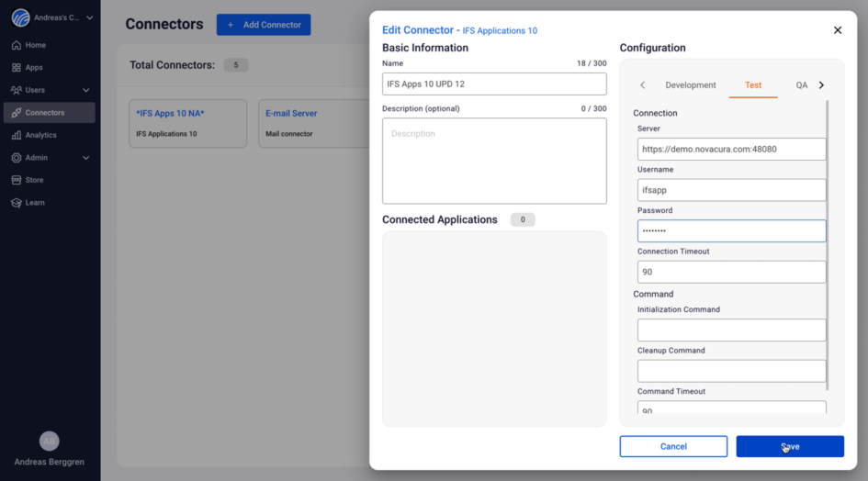Viewport: 868px width, 481px height.
Task: Show next environment tabs with right arrow
Action: [821, 84]
